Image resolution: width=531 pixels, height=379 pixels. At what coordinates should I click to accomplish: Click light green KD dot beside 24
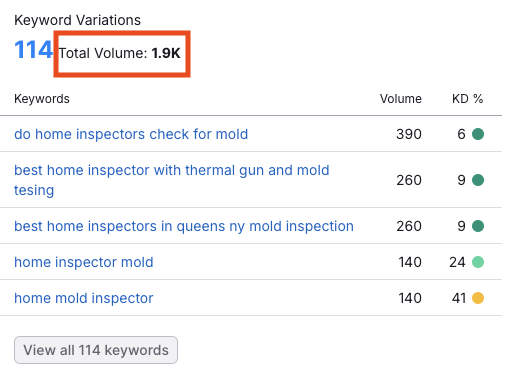[x=478, y=262]
